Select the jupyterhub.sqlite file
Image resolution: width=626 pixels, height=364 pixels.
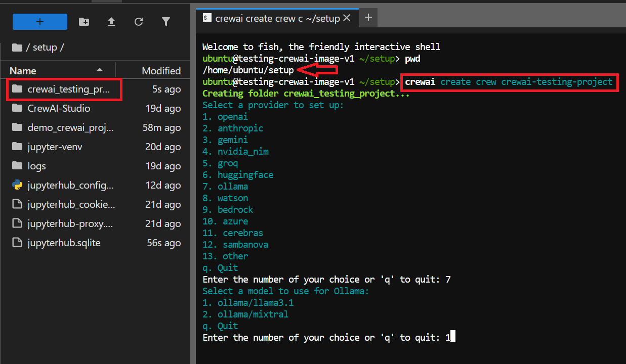coord(95,243)
